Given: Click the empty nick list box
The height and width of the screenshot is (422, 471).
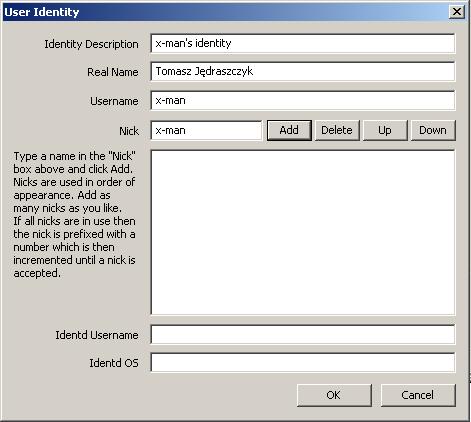Looking at the screenshot, I should pyautogui.click(x=303, y=232).
